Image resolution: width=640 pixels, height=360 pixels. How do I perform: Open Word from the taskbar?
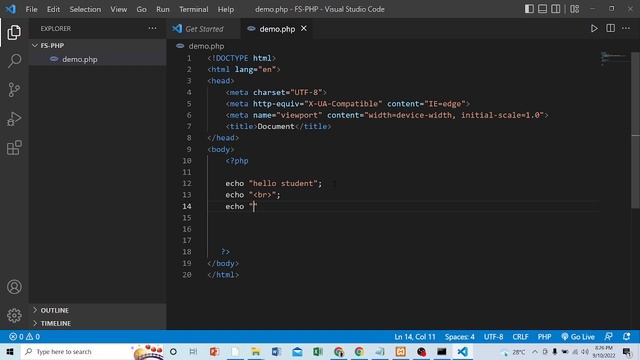276,351
